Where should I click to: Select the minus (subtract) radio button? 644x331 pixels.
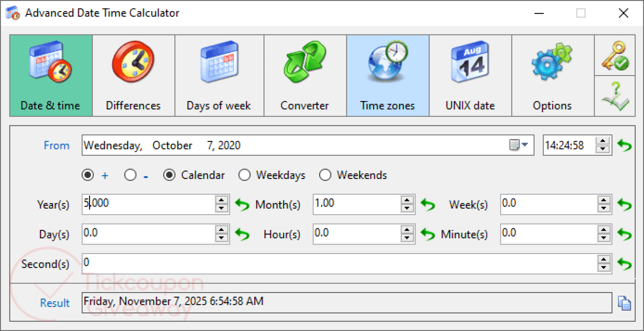(x=130, y=175)
